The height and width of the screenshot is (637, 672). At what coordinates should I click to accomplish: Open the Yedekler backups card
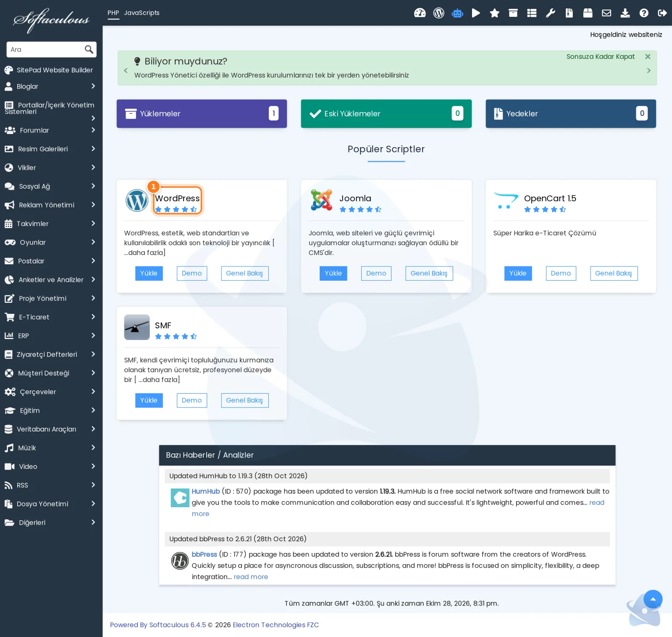571,114
